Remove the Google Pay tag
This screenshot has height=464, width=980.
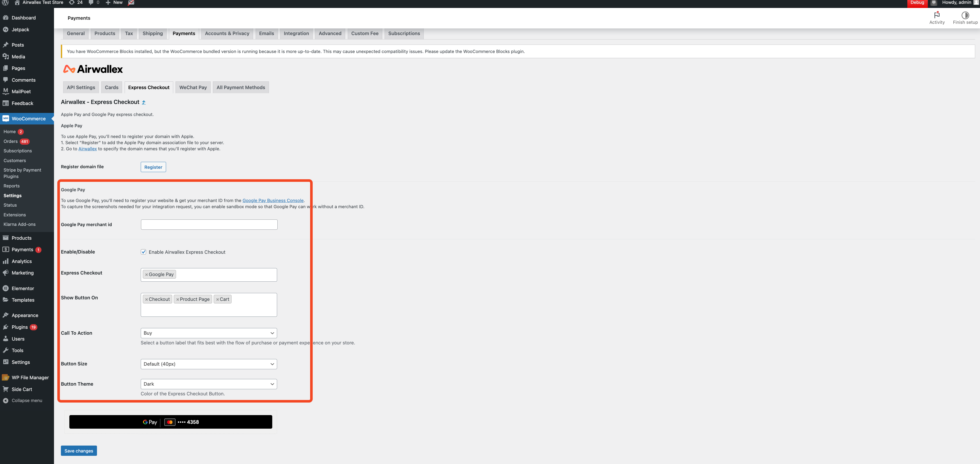pos(146,275)
